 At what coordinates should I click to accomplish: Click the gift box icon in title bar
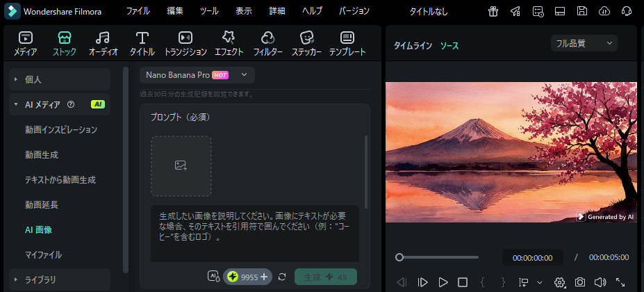(x=493, y=11)
